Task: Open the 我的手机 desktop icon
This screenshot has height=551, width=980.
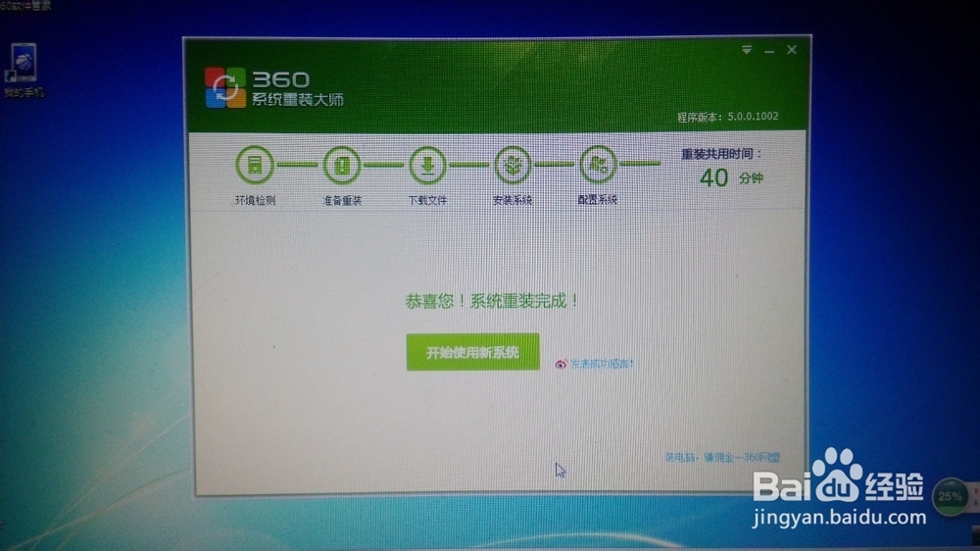Action: [23, 70]
